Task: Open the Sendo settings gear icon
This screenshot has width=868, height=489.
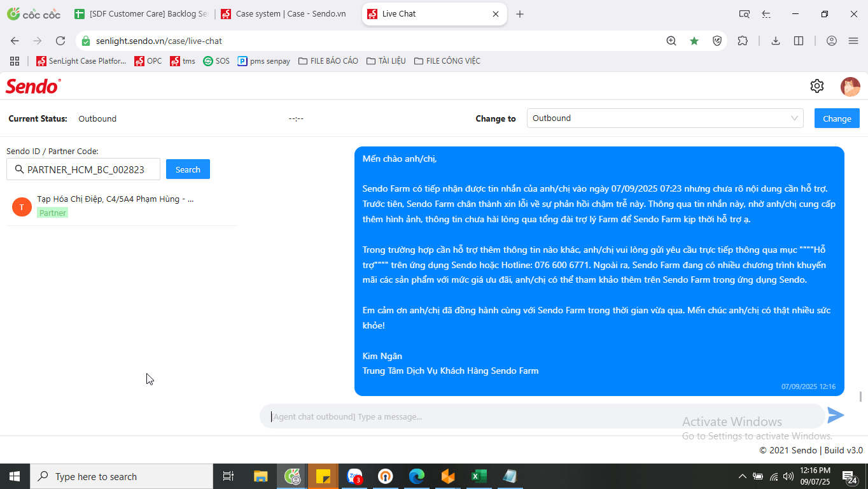Action: point(817,86)
